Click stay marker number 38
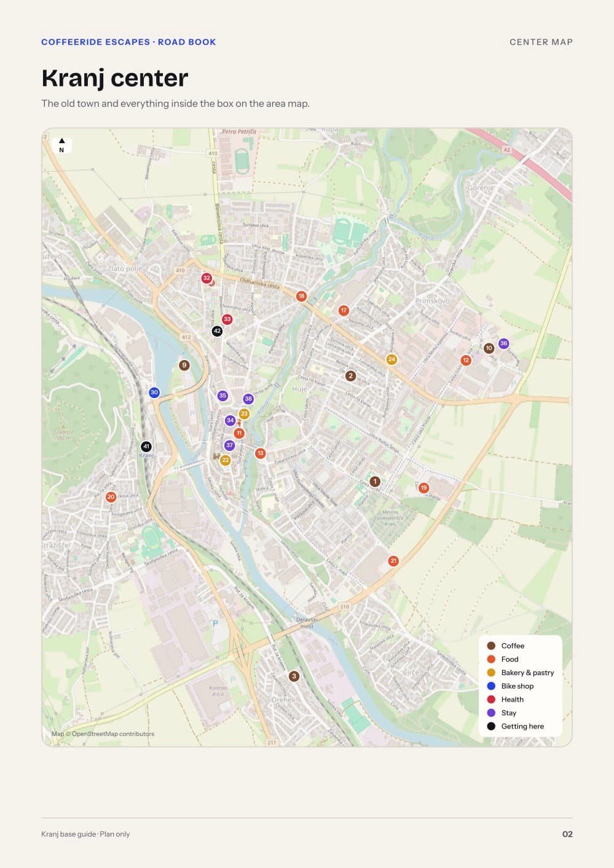Image resolution: width=614 pixels, height=868 pixels. 248,399
